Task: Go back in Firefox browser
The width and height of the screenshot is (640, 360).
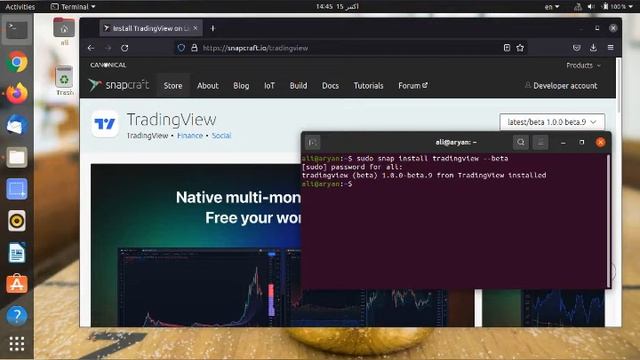Action: point(91,48)
